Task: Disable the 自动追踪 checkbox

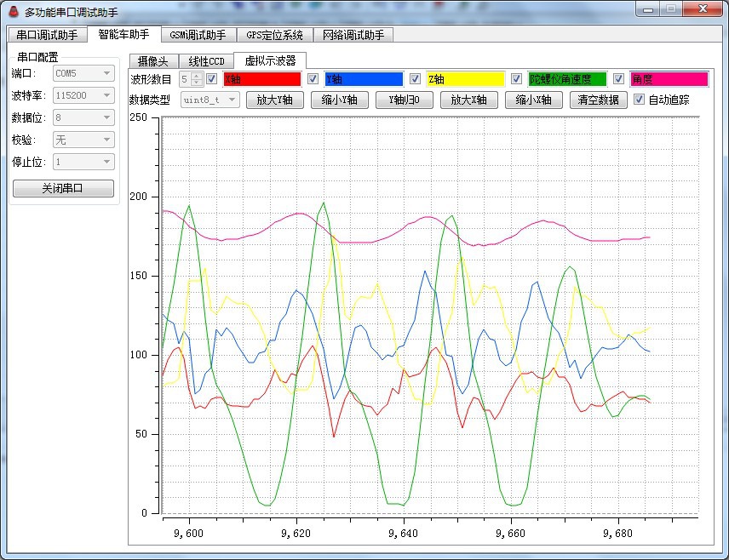Action: pyautogui.click(x=640, y=99)
